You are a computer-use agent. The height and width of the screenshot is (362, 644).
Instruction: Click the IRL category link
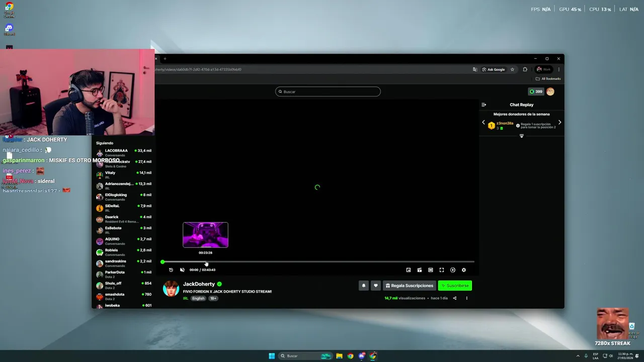pyautogui.click(x=186, y=298)
